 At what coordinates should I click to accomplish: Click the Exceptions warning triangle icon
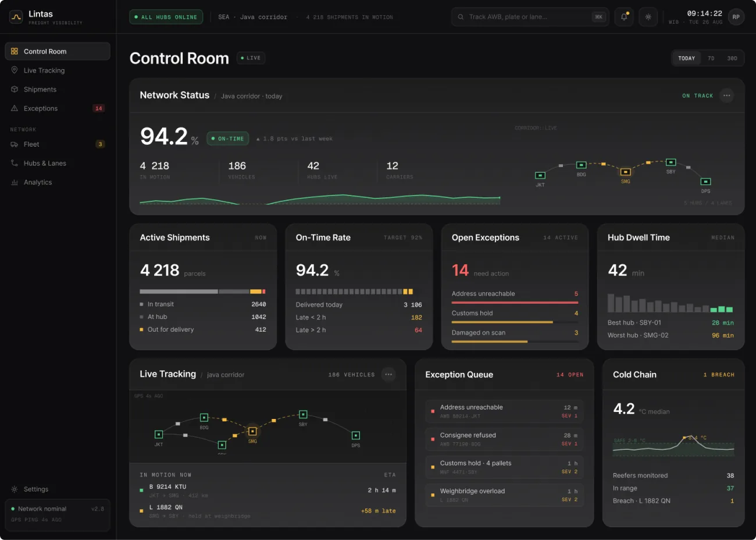coord(15,108)
